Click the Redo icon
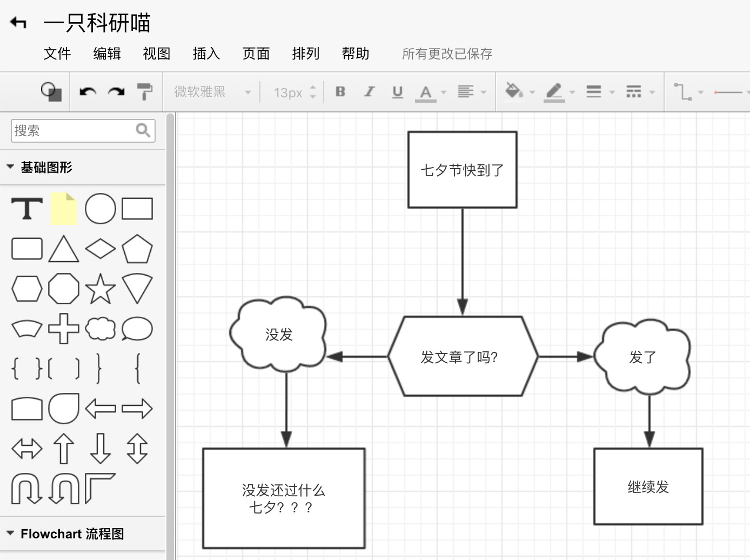Viewport: 750px width, 560px height. point(116,91)
